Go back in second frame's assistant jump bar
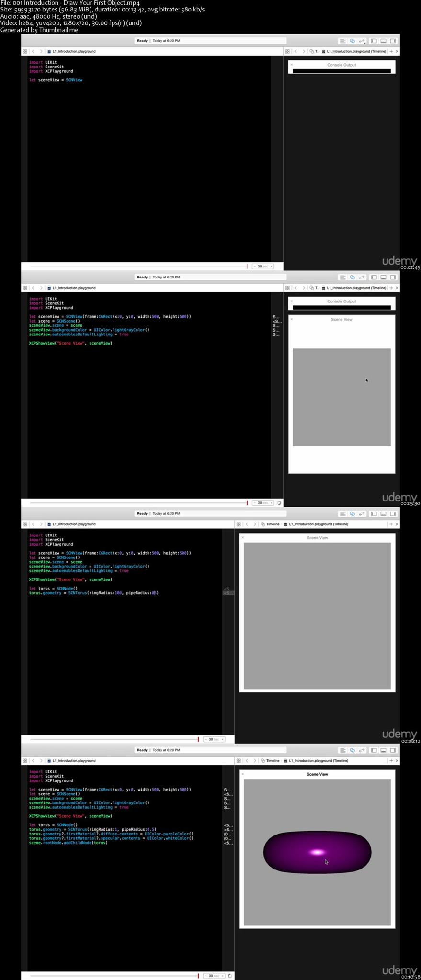 click(296, 288)
